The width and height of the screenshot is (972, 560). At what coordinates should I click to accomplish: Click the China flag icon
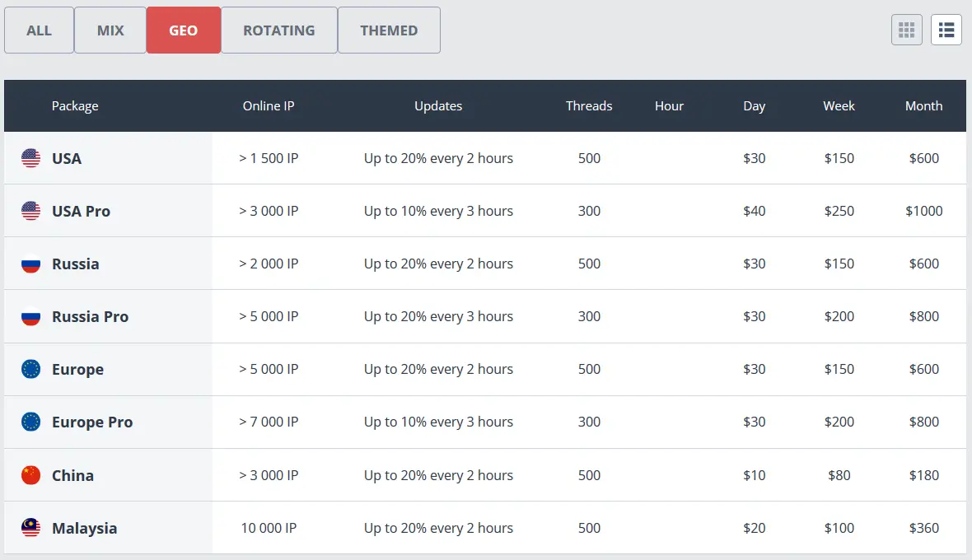tap(31, 475)
